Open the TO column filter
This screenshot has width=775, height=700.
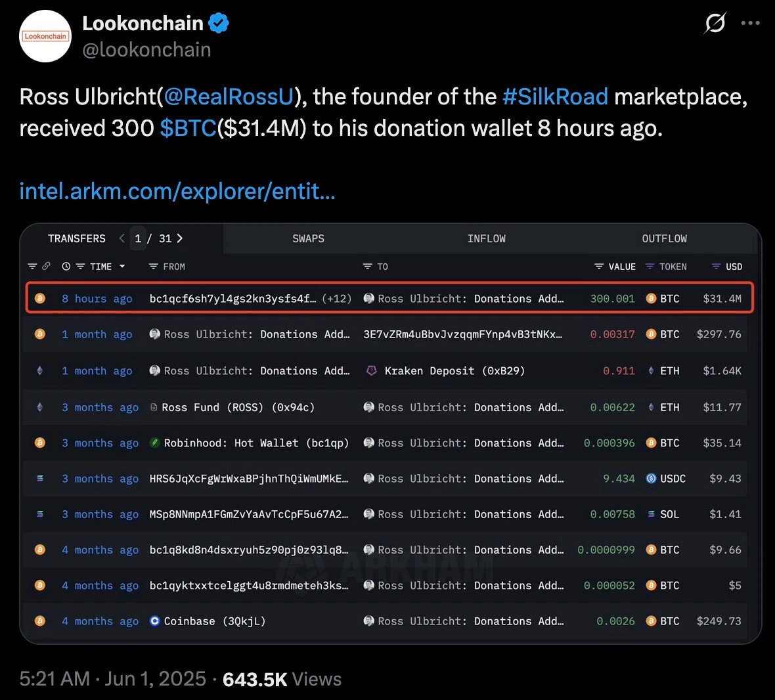pos(367,267)
